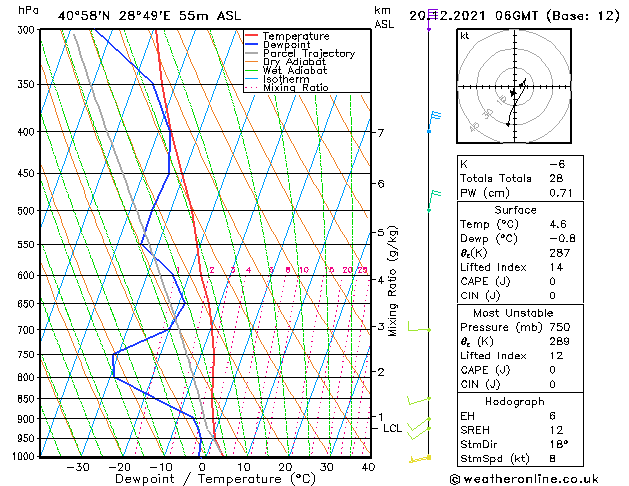The image size is (629, 486).
Task: Click the Wet Adiabat legend entry
Action: 286,71
